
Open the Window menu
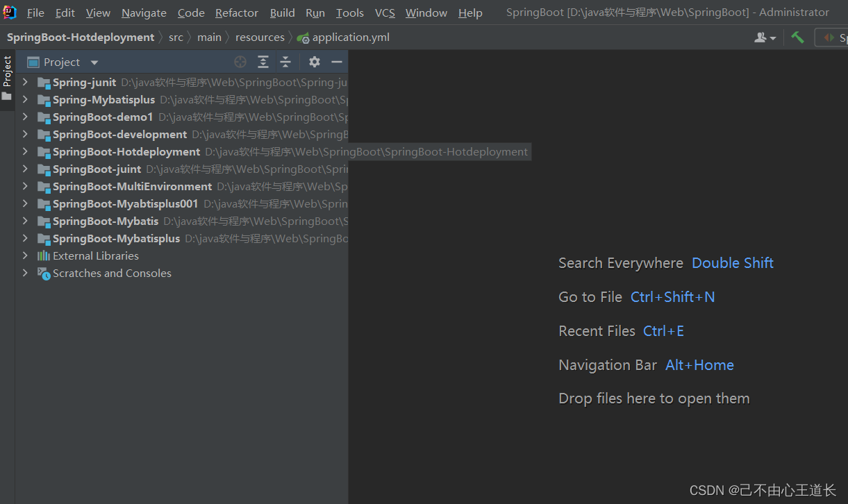[x=426, y=12]
